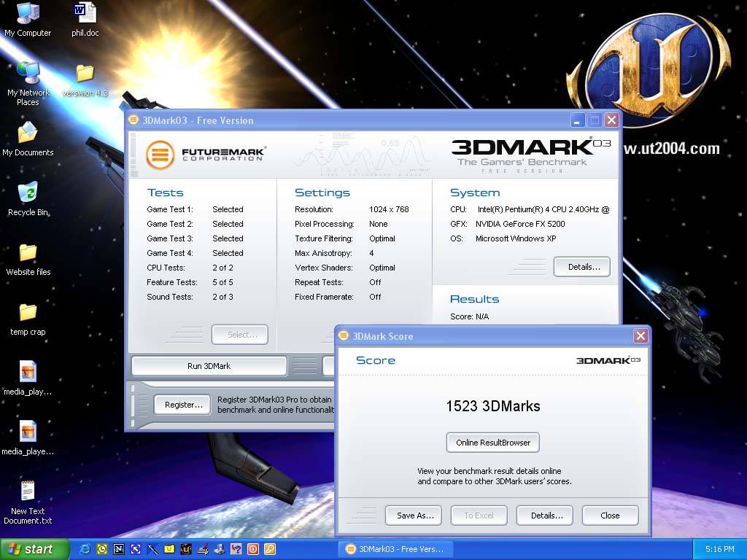Switch to 3DMark03 taskbar button
Viewport: 747px width, 560px height.
click(x=395, y=549)
